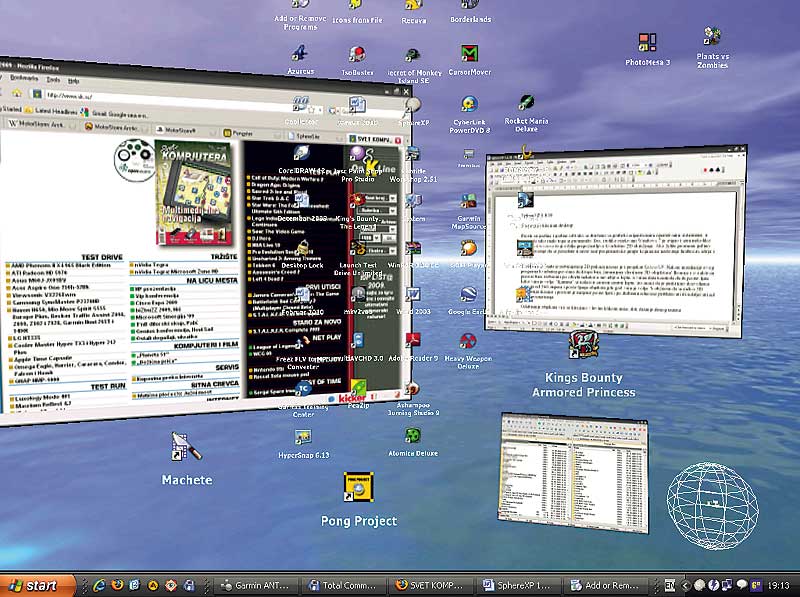The image size is (800, 597).
Task: Launch Ashampoo Burning Studio 9 icon
Action: 413,391
